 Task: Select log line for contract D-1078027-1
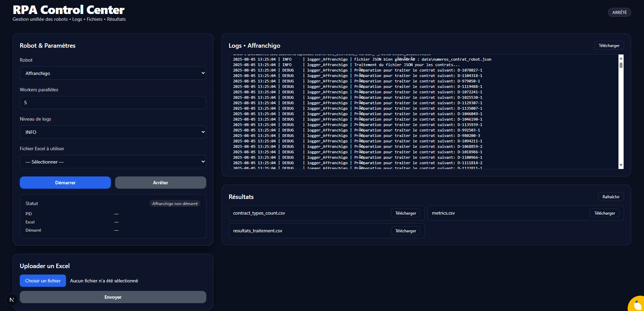[x=358, y=70]
